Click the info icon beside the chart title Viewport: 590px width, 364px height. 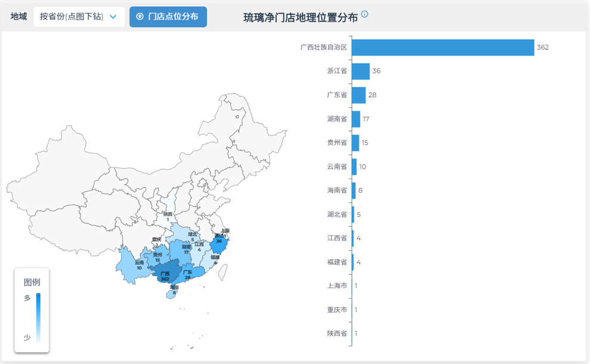coord(364,14)
